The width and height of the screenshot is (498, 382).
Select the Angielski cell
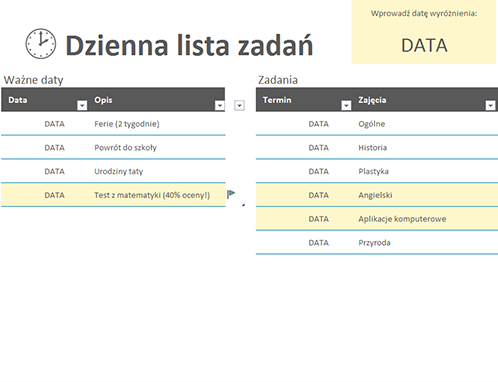coord(375,195)
